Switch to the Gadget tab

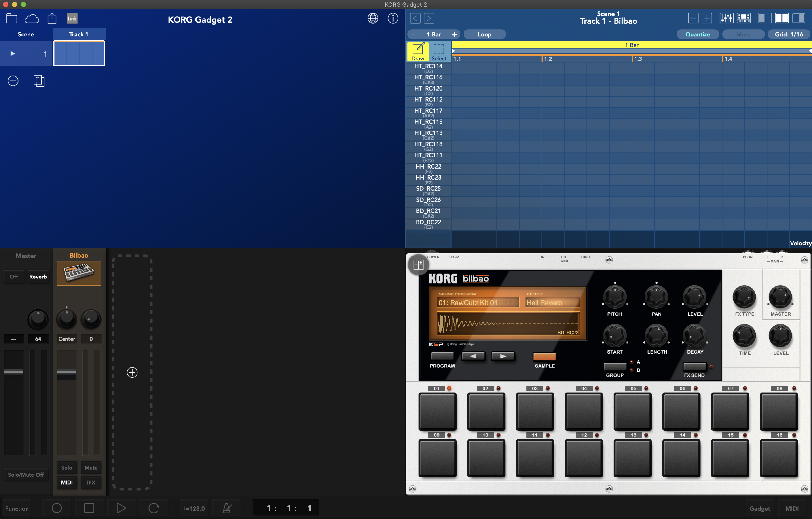click(759, 509)
